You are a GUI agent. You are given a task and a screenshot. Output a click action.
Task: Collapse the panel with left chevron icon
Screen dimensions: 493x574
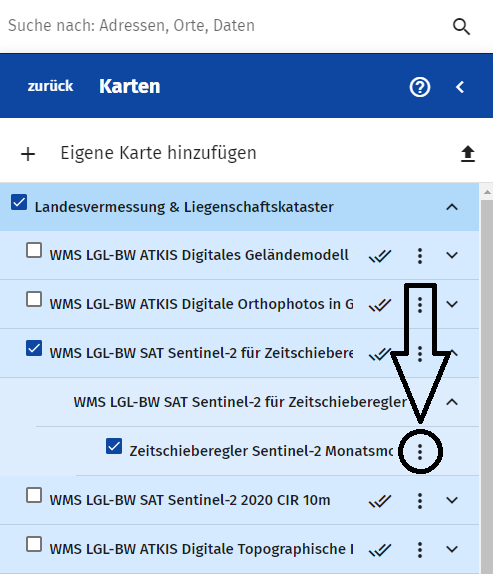(460, 87)
